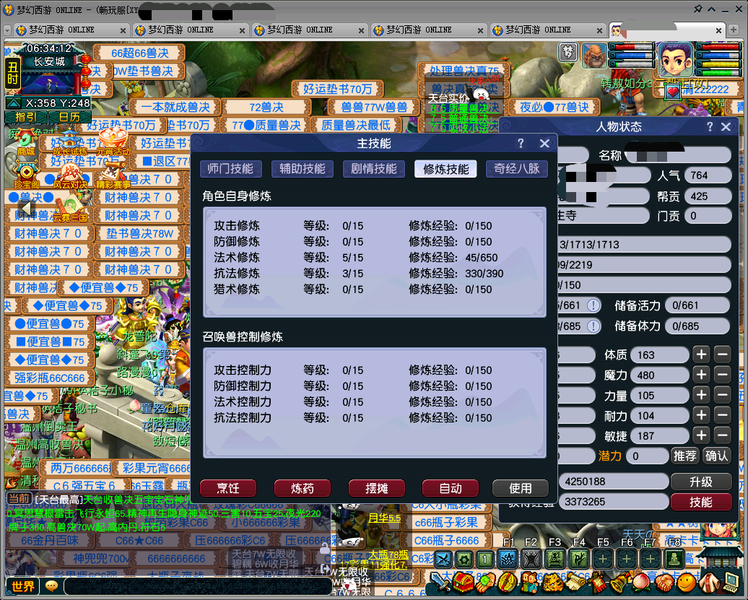
Task: Open the handshake friends icon
Action: pos(664,583)
